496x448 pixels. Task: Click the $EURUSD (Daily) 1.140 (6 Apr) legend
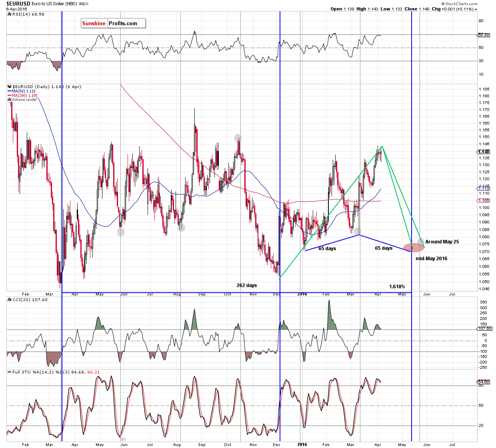[47, 86]
